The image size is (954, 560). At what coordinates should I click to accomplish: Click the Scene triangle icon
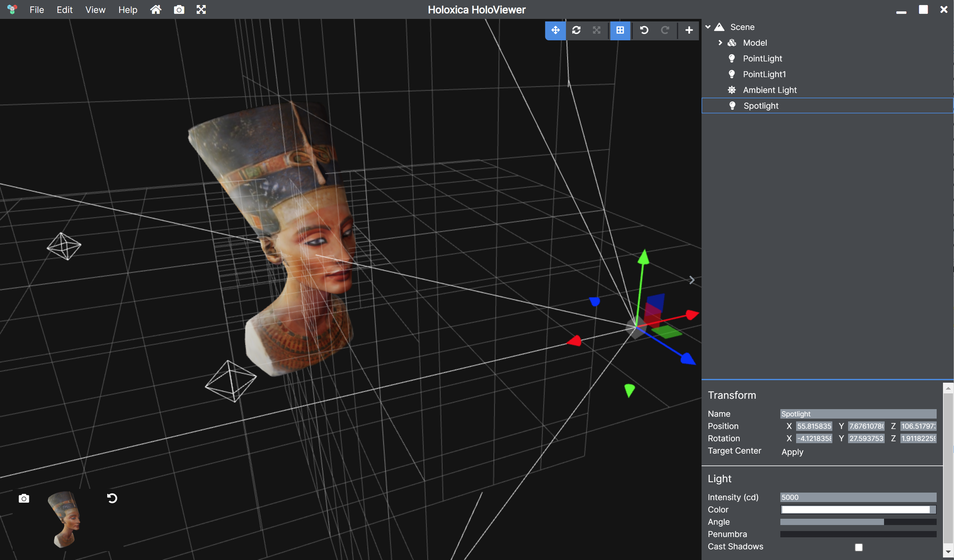[719, 27]
